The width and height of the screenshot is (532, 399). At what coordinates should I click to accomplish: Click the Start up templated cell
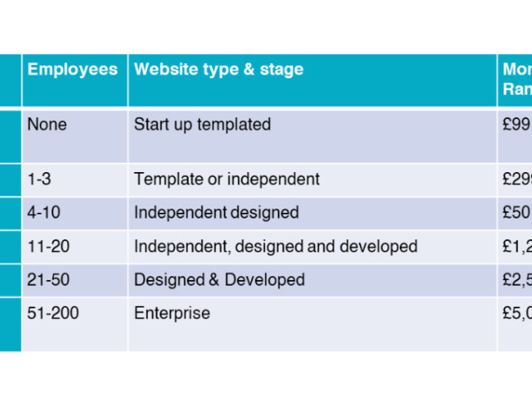tap(202, 125)
